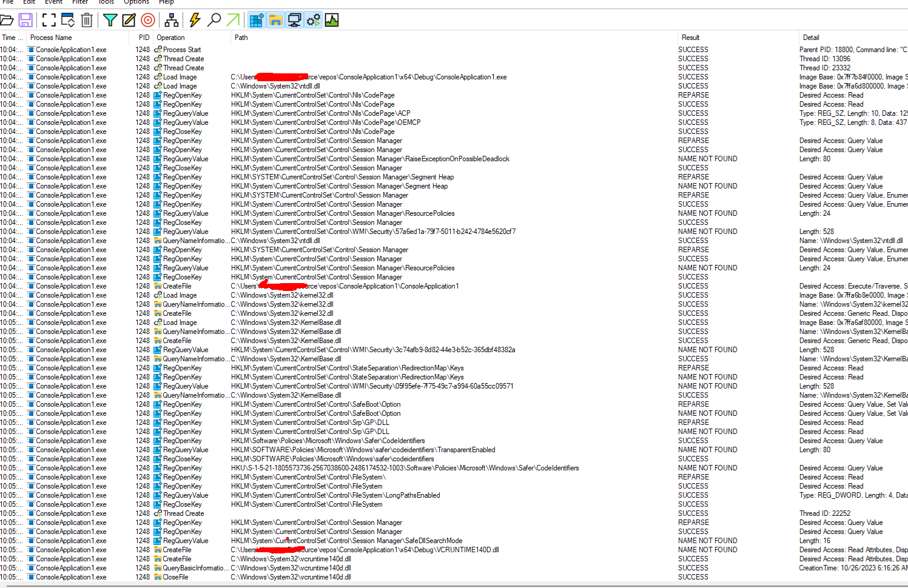Sort events by the Result column
Viewport: 908px width, 588px height.
(690, 37)
